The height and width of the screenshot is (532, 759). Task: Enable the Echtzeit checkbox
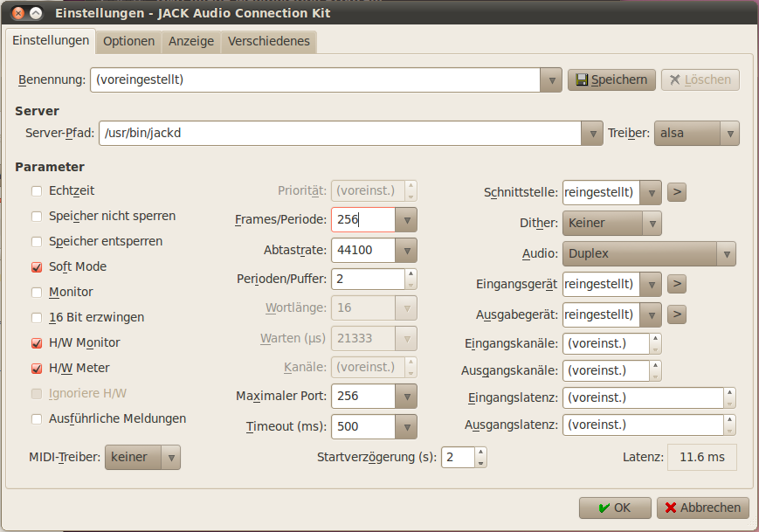tap(37, 190)
